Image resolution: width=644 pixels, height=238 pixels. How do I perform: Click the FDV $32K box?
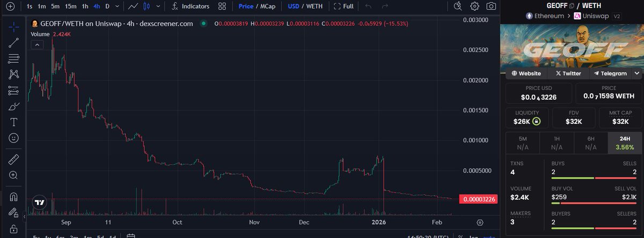(x=574, y=117)
